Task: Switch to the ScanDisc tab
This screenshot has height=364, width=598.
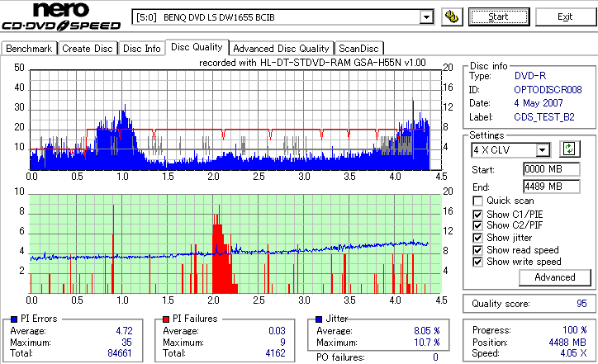Action: 358,49
